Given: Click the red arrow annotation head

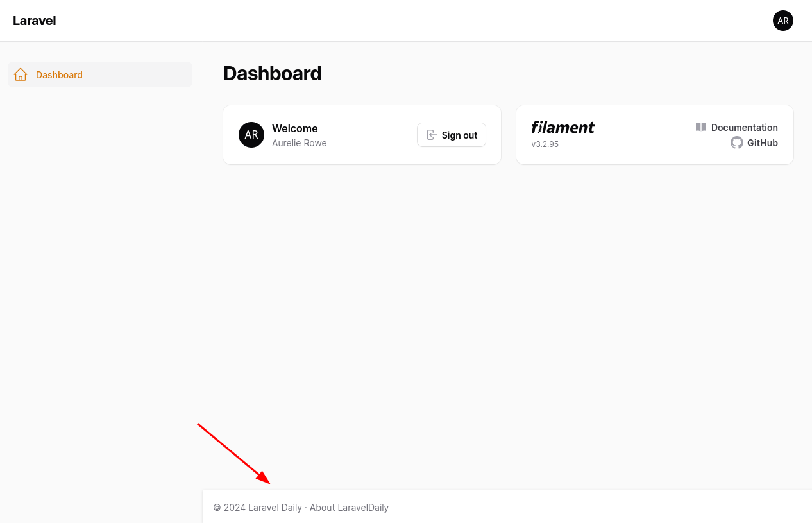Looking at the screenshot, I should click(264, 478).
